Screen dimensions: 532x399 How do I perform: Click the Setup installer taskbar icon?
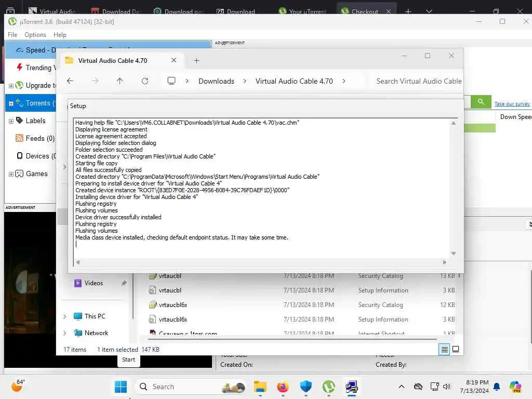(352, 387)
